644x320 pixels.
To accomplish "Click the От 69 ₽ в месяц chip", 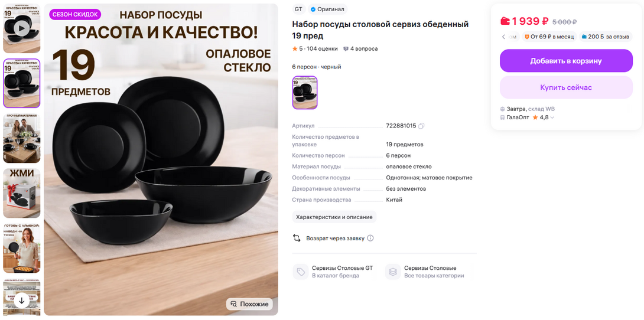I will pyautogui.click(x=549, y=37).
